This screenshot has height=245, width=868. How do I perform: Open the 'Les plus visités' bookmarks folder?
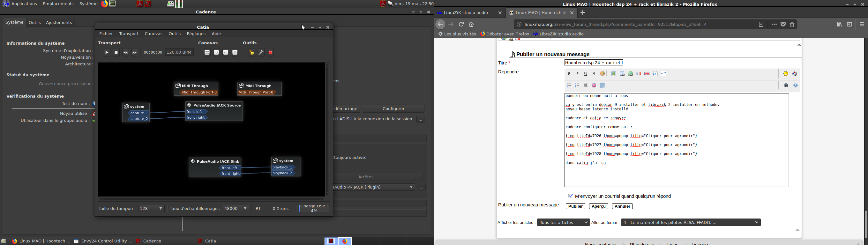click(457, 34)
